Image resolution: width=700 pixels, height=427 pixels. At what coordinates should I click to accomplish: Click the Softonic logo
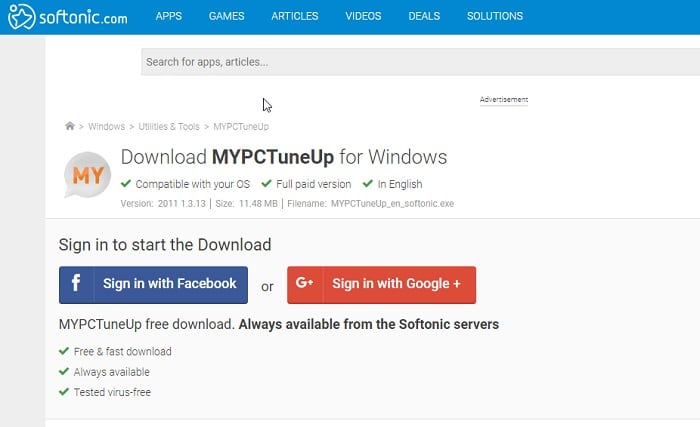(68, 17)
